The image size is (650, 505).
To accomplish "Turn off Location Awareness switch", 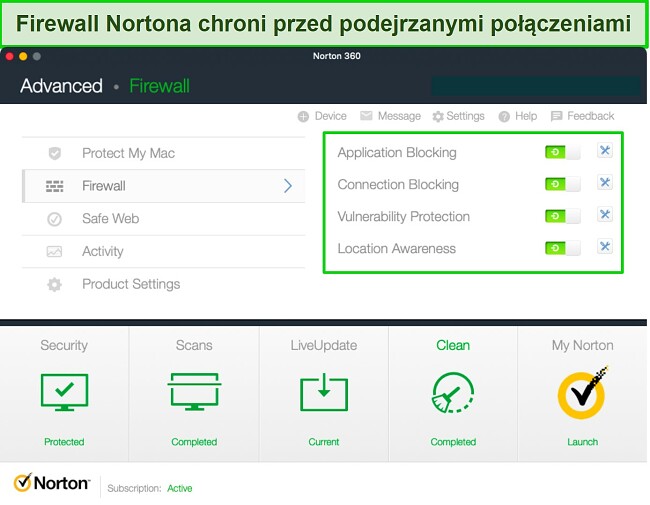I will click(x=563, y=248).
